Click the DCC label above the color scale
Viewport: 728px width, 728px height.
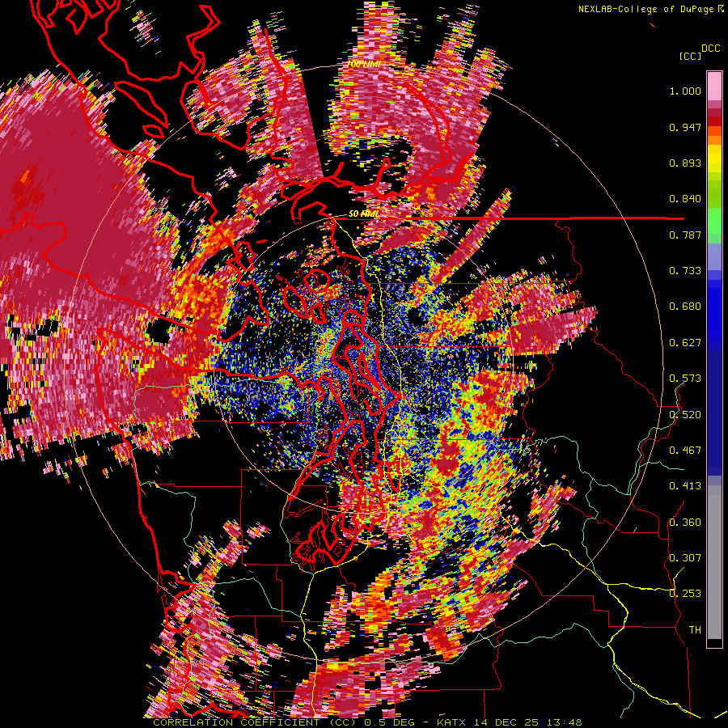click(x=710, y=49)
